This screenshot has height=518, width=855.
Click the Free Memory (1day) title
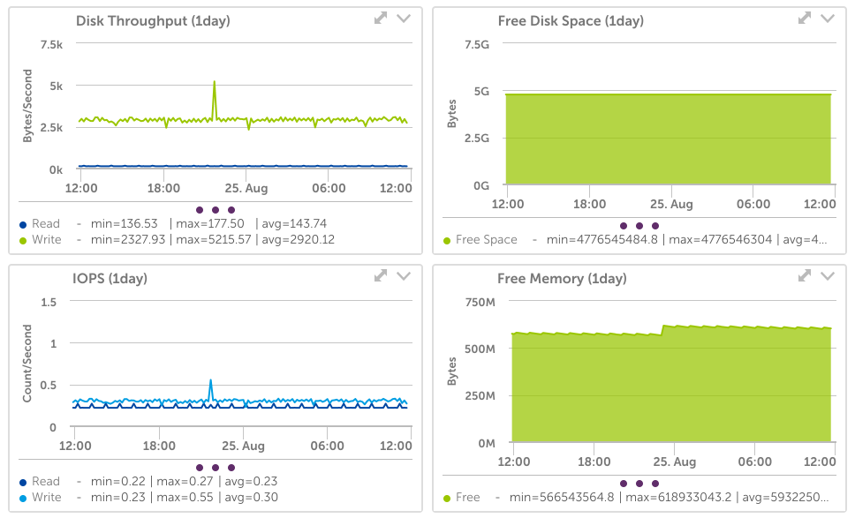(562, 279)
